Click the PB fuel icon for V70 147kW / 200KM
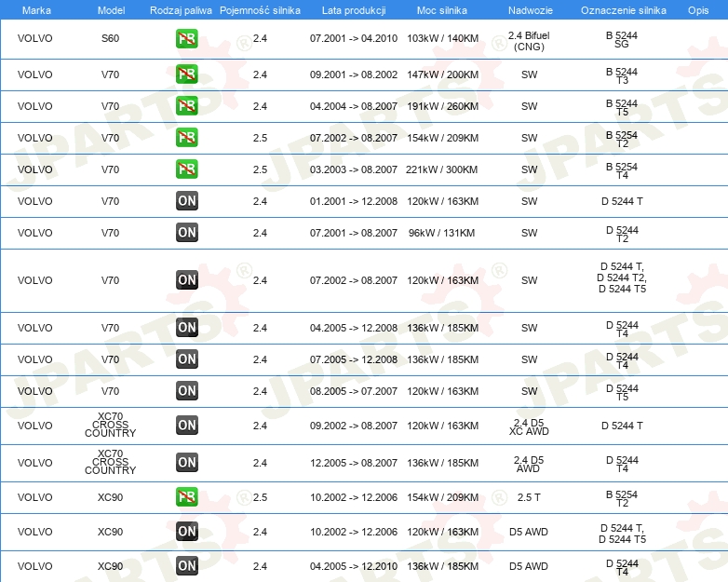The image size is (728, 582). pyautogui.click(x=186, y=74)
